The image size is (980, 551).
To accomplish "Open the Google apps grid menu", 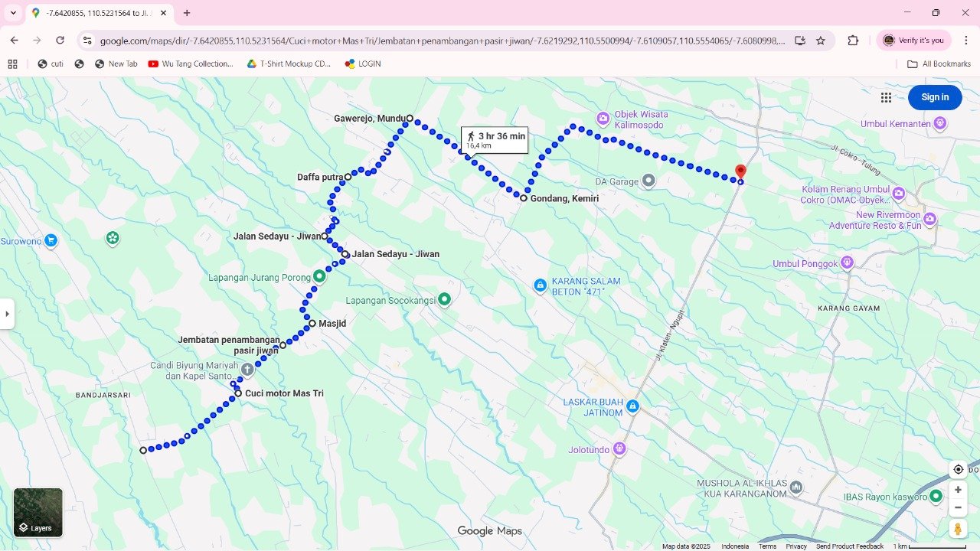I will click(886, 97).
